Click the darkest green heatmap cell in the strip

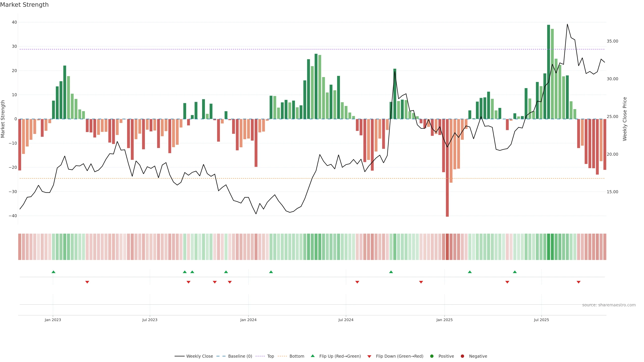click(549, 247)
